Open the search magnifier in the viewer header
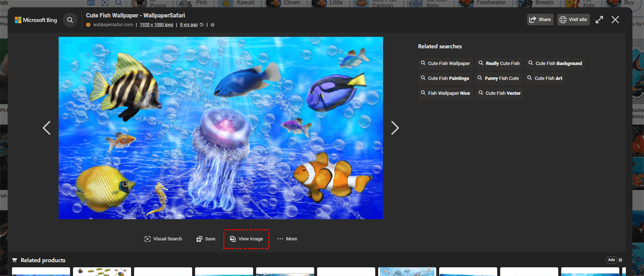This screenshot has height=276, width=644. click(70, 20)
